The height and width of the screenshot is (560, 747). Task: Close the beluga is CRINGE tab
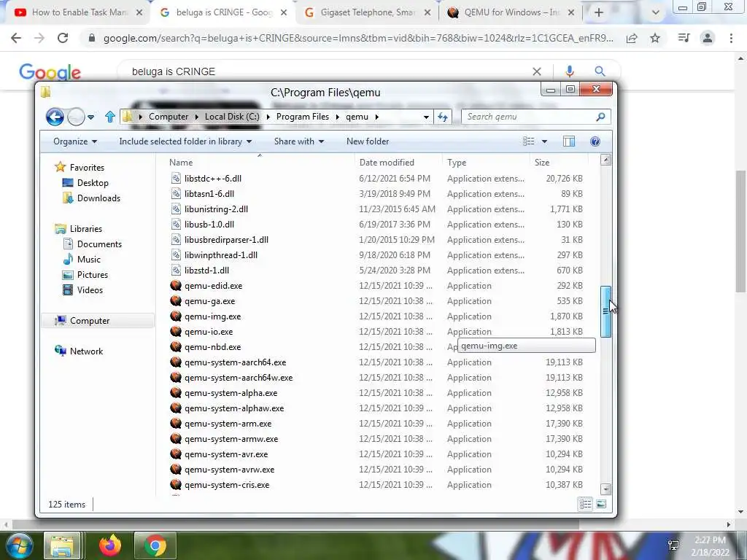284,13
